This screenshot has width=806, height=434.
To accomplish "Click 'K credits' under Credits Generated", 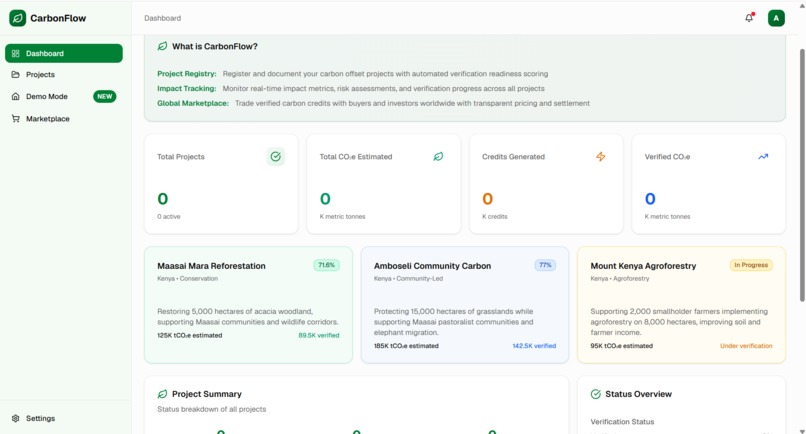I will tap(494, 216).
